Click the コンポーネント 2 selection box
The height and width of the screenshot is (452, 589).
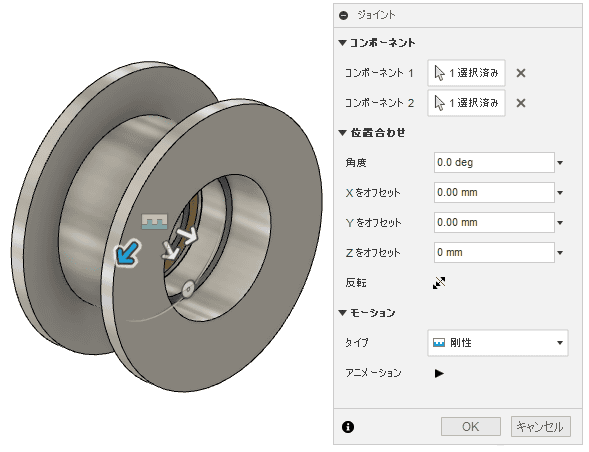pyautogui.click(x=466, y=103)
